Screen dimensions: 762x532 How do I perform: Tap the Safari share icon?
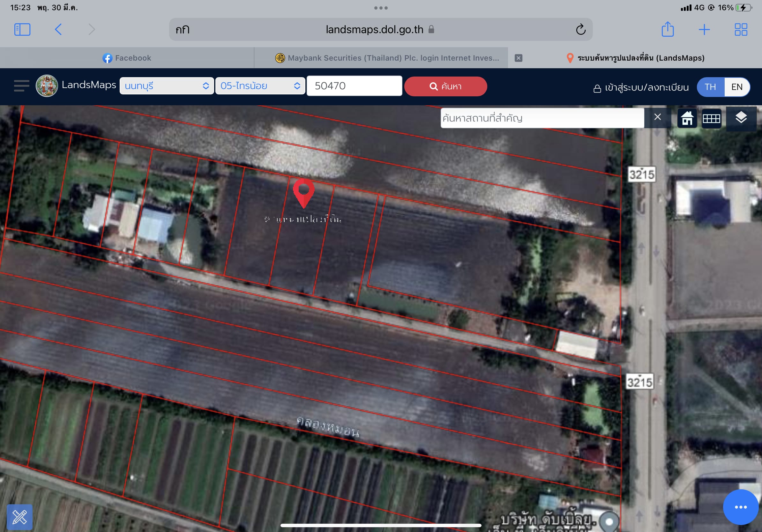(668, 29)
